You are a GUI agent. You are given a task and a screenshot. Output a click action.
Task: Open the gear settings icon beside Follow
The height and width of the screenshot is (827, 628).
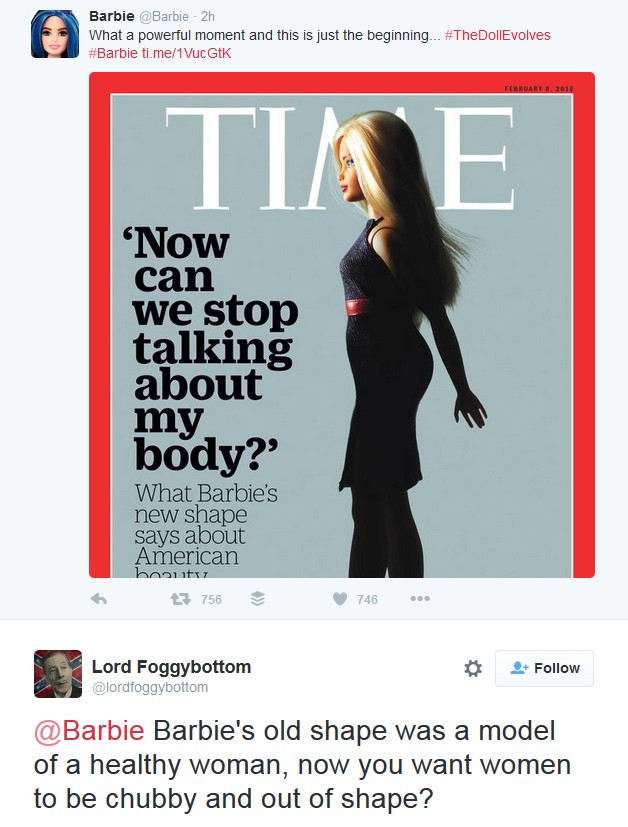pyautogui.click(x=472, y=668)
